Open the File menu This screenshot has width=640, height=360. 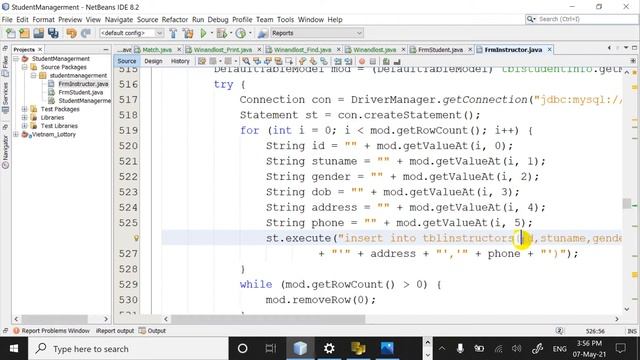[7, 20]
